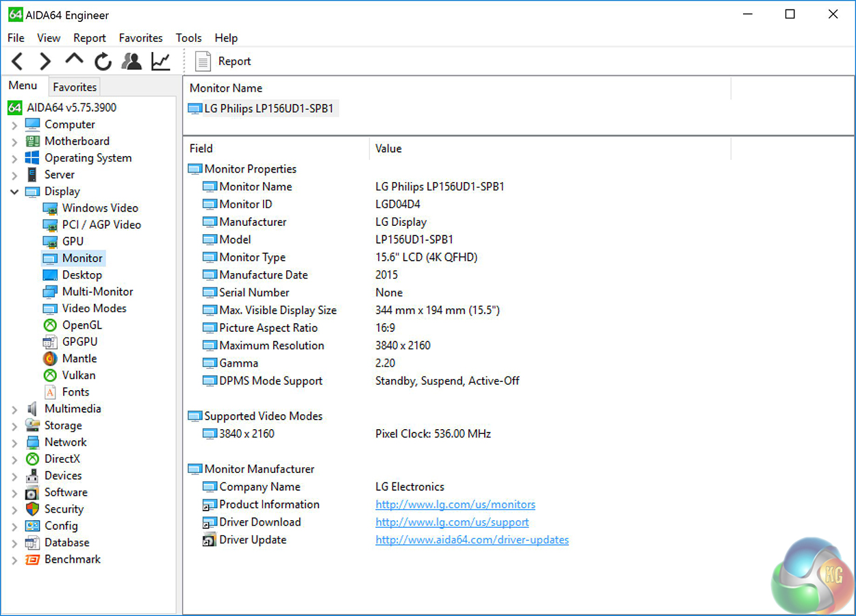Go up one level with Up arrow

pyautogui.click(x=74, y=60)
